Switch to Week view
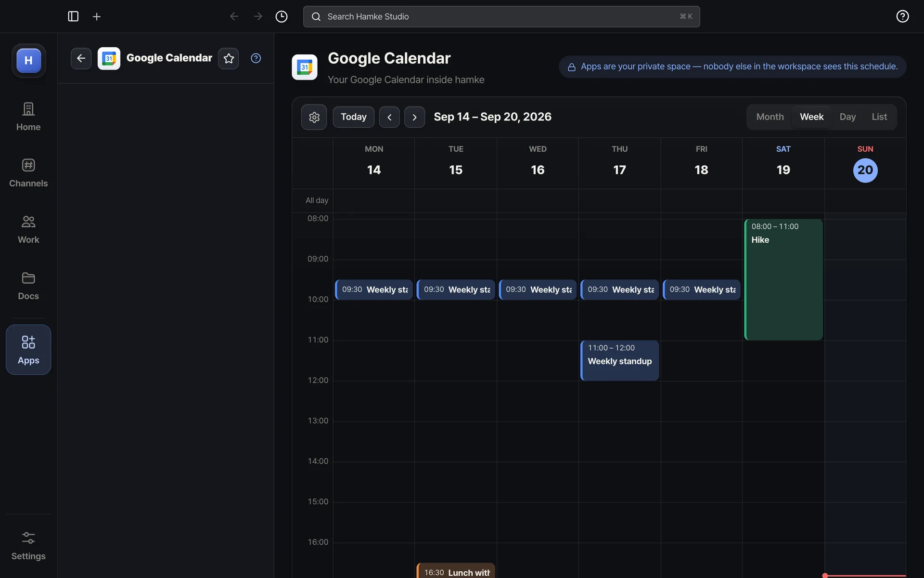The height and width of the screenshot is (578, 924). [811, 117]
